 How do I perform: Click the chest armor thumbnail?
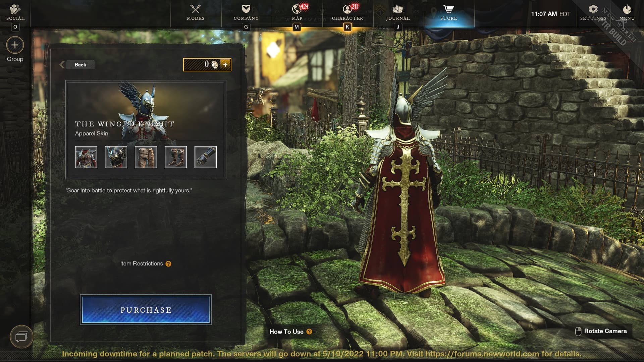(x=86, y=157)
